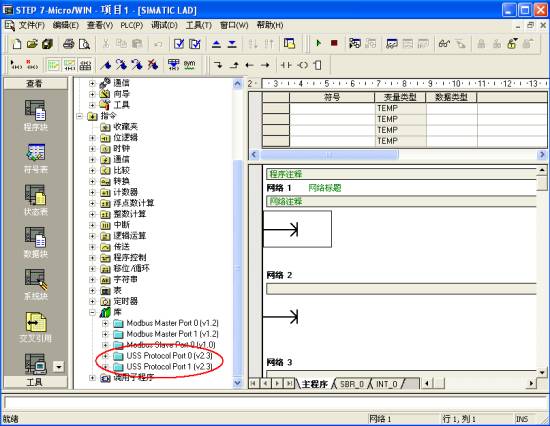Collapse the 指令 instruction tree node
This screenshot has height=426, width=550.
80,116
